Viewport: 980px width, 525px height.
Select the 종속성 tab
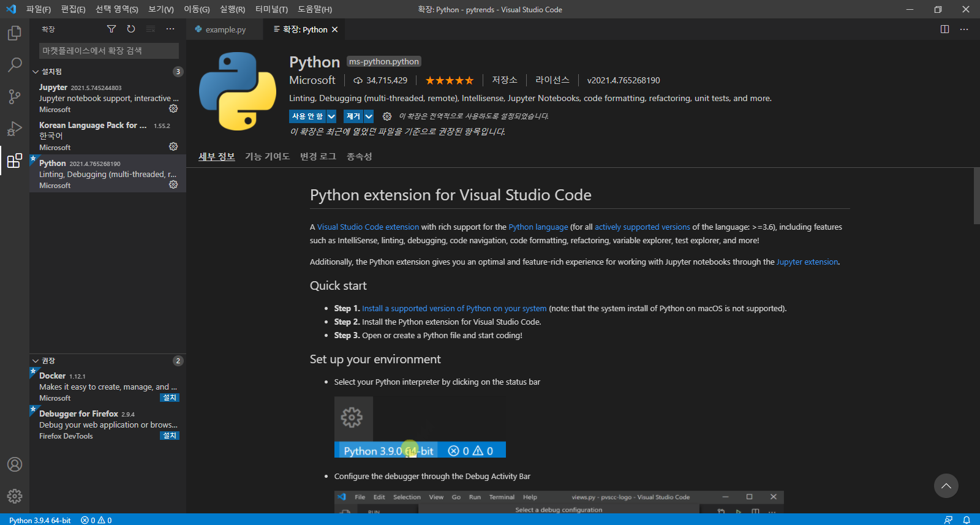tap(359, 156)
